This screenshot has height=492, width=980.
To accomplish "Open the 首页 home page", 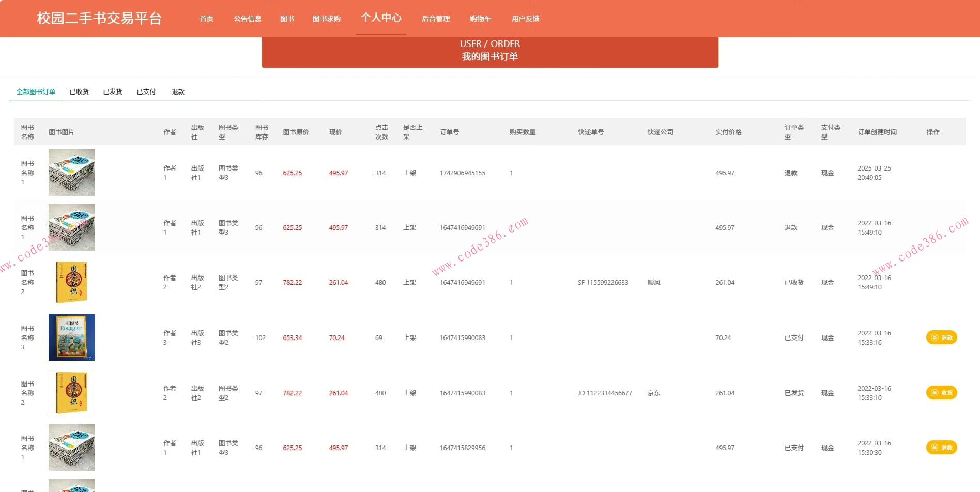I will coord(207,19).
